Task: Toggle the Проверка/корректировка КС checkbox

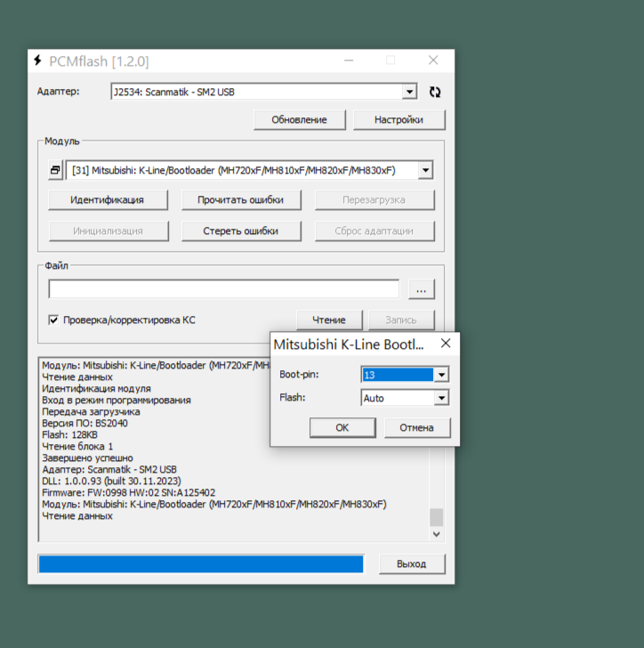Action: [54, 320]
